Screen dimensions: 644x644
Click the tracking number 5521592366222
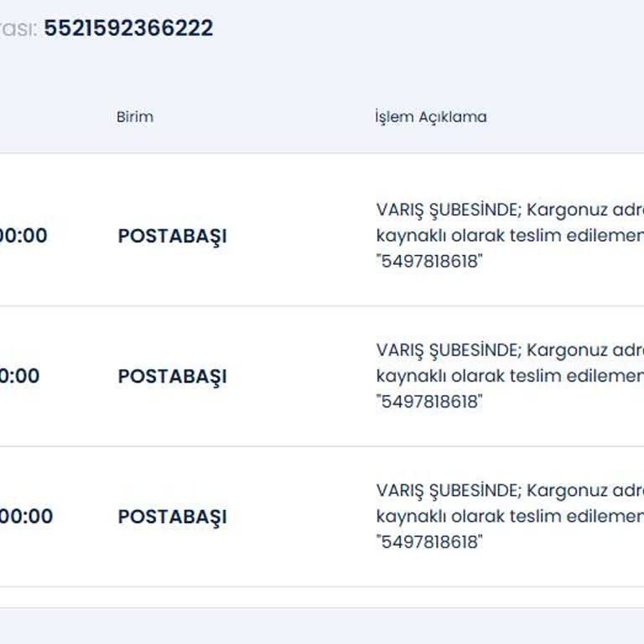(x=128, y=29)
